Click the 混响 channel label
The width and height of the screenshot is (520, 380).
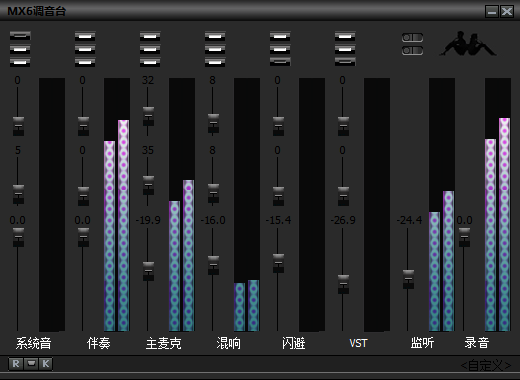pos(228,343)
